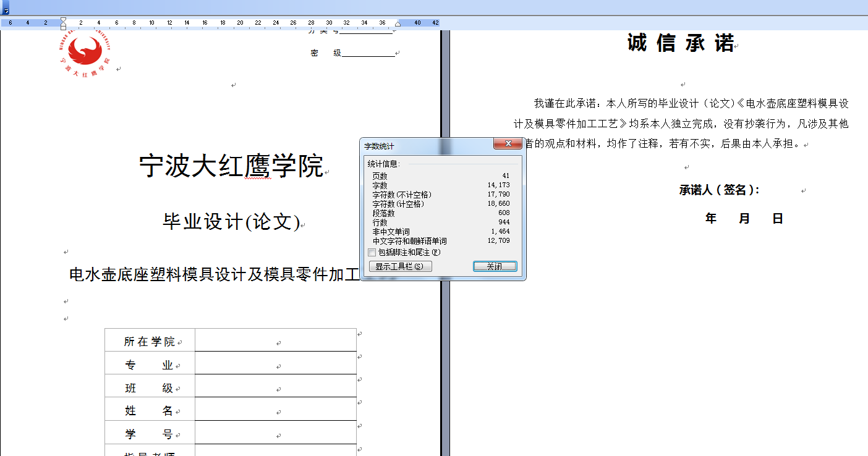Tick the 包括脚注和尾注 checkbox

click(372, 252)
